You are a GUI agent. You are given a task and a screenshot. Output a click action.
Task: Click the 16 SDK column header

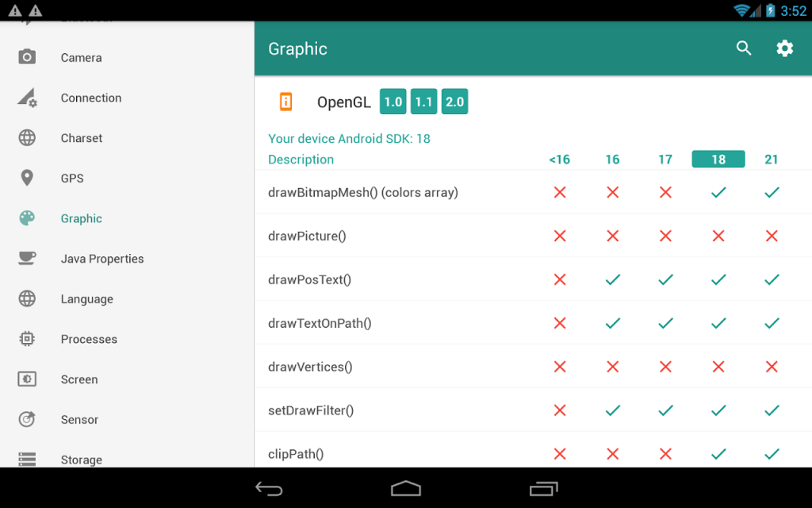pos(613,159)
